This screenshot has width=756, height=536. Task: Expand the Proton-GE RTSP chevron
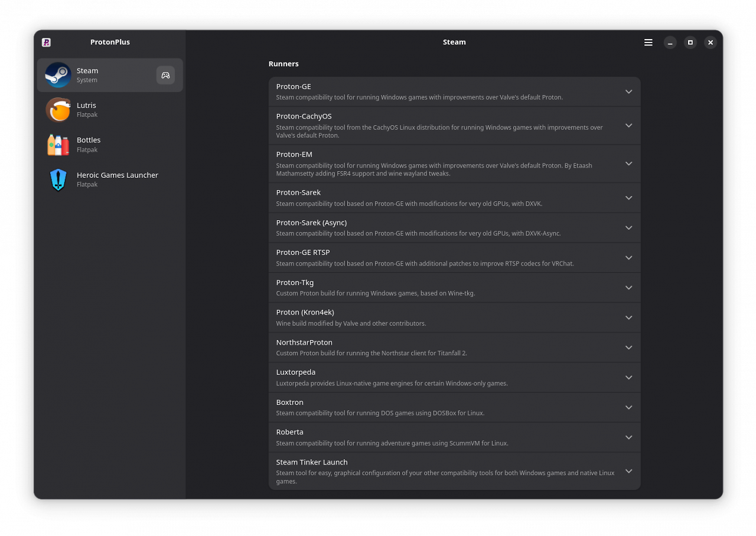click(x=628, y=257)
